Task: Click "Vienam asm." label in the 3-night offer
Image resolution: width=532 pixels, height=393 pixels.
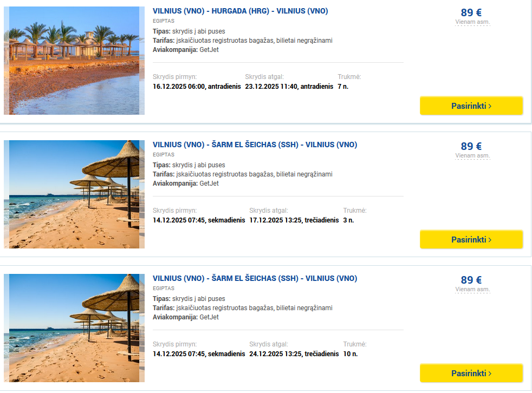Action: tap(472, 156)
